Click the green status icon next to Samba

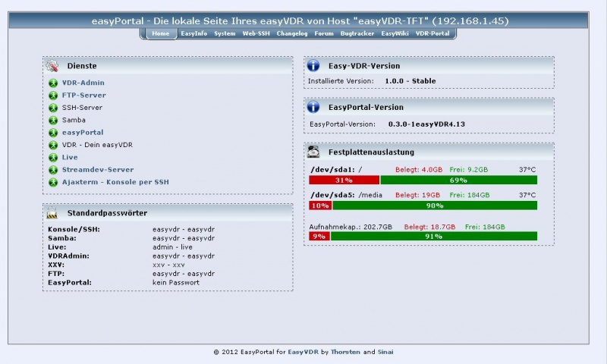tap(53, 120)
